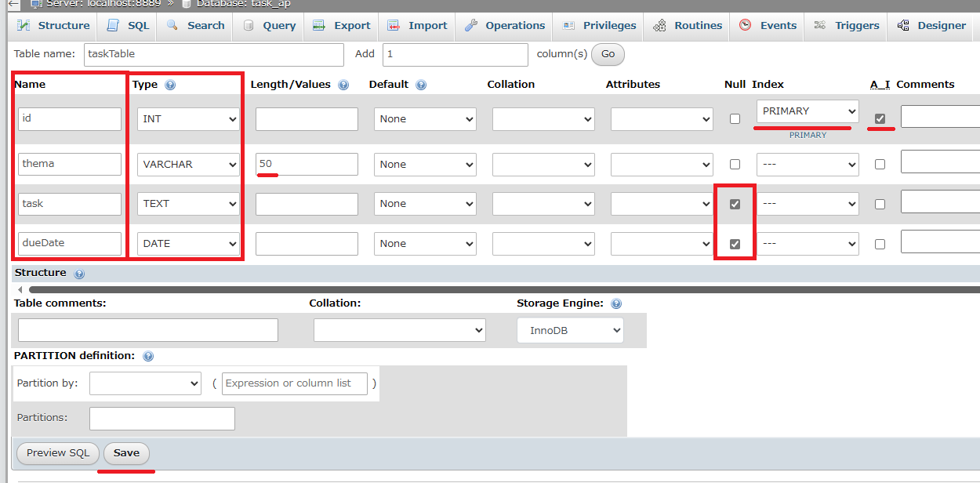
Task: Click the Preview SQL button
Action: pyautogui.click(x=58, y=453)
